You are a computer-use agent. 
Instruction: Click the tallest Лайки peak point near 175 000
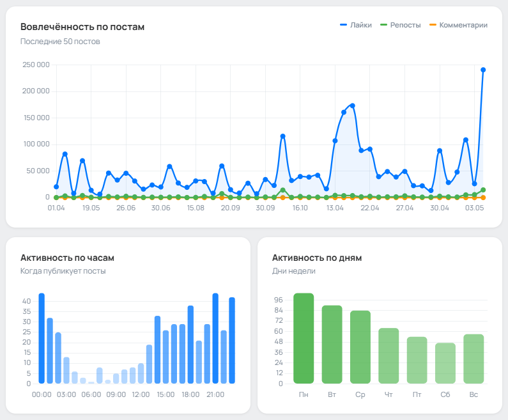pos(352,105)
